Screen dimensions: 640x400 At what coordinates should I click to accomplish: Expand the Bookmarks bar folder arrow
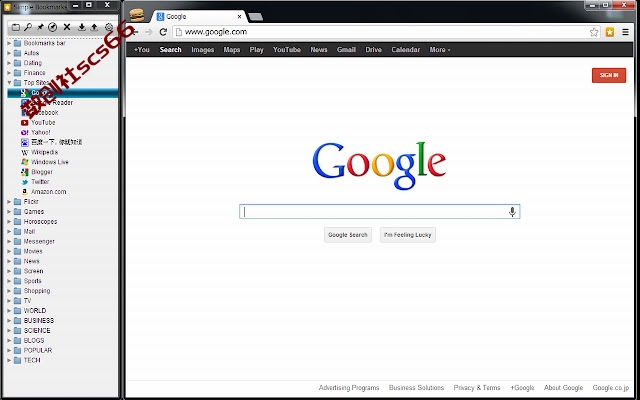[9, 43]
